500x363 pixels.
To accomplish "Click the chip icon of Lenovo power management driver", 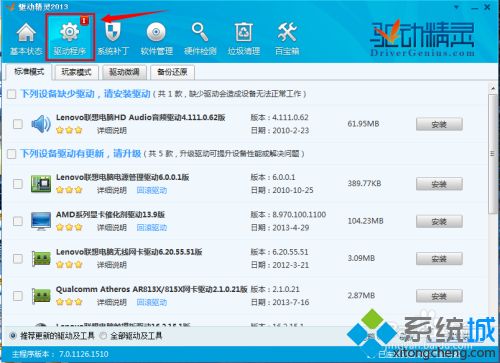I will click(x=41, y=184).
